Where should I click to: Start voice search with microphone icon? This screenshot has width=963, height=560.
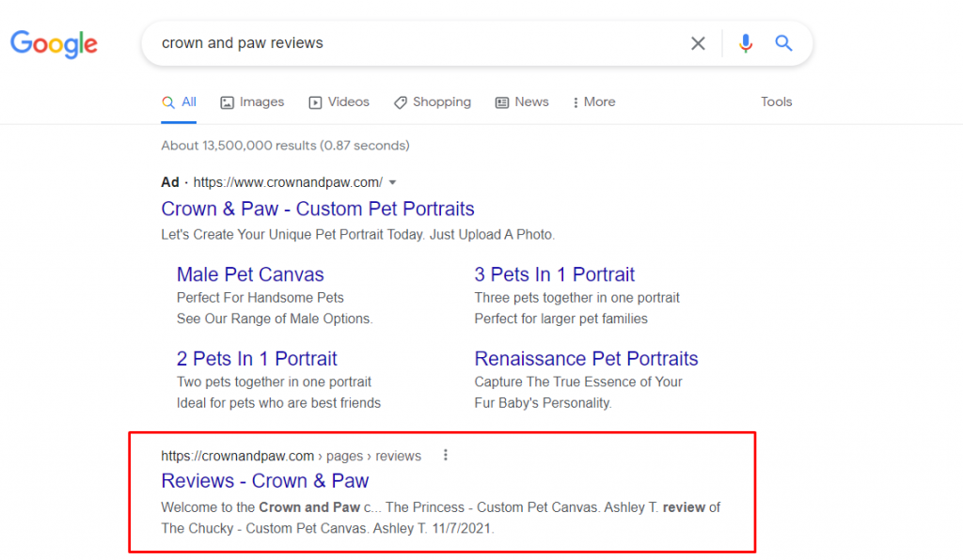coord(746,43)
